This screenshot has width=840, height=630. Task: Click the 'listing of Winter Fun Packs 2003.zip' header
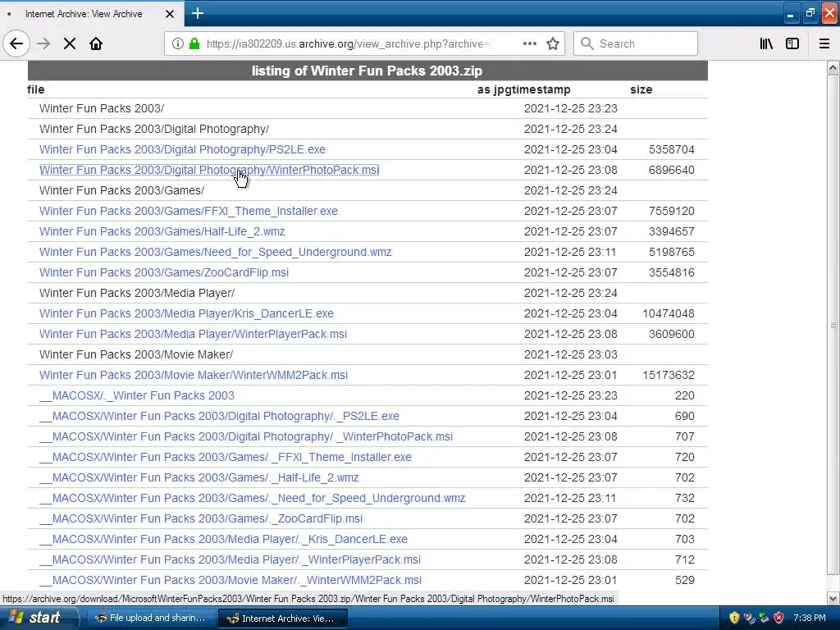(x=367, y=71)
